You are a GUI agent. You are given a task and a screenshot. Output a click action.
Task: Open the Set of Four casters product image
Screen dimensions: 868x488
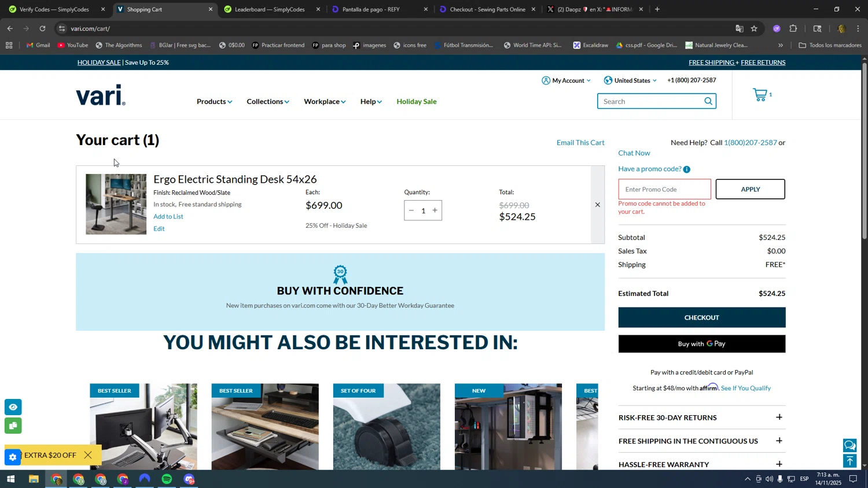click(387, 427)
